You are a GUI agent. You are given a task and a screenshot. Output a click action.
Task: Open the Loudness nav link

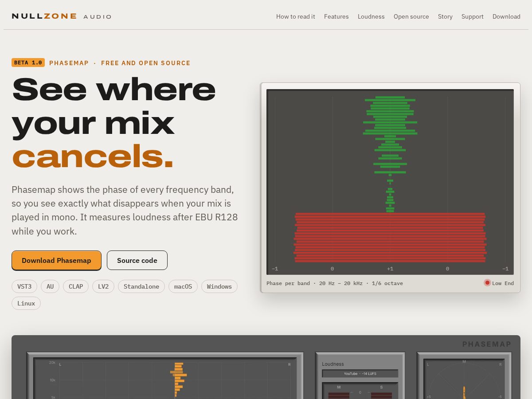click(371, 16)
